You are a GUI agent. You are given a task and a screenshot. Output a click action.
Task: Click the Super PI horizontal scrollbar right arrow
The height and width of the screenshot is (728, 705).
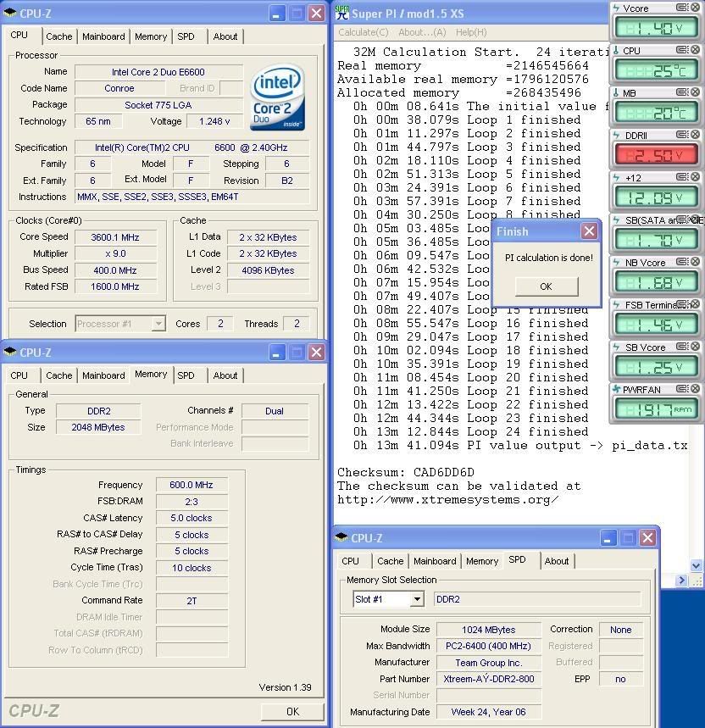681,580
